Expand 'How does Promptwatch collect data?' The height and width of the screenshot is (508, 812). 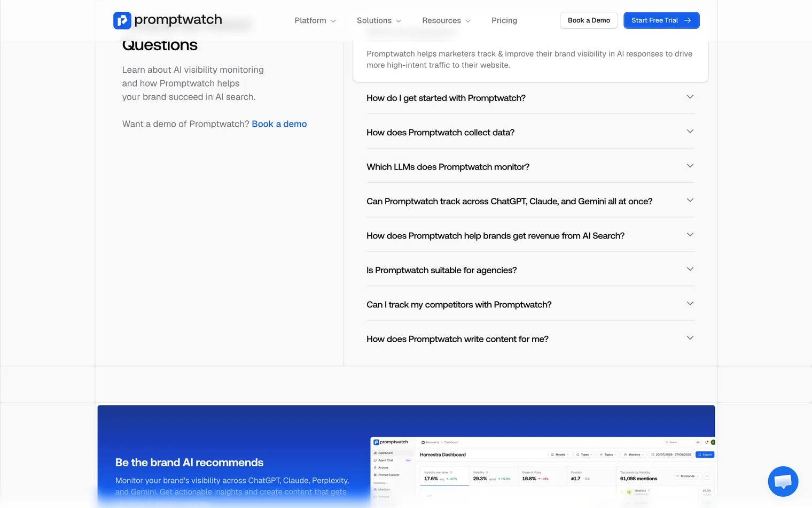tap(530, 132)
